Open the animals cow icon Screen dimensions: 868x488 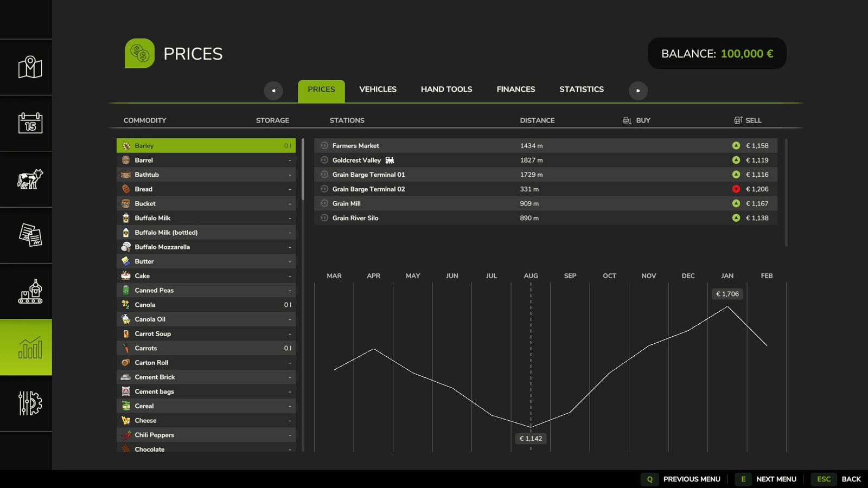point(30,179)
